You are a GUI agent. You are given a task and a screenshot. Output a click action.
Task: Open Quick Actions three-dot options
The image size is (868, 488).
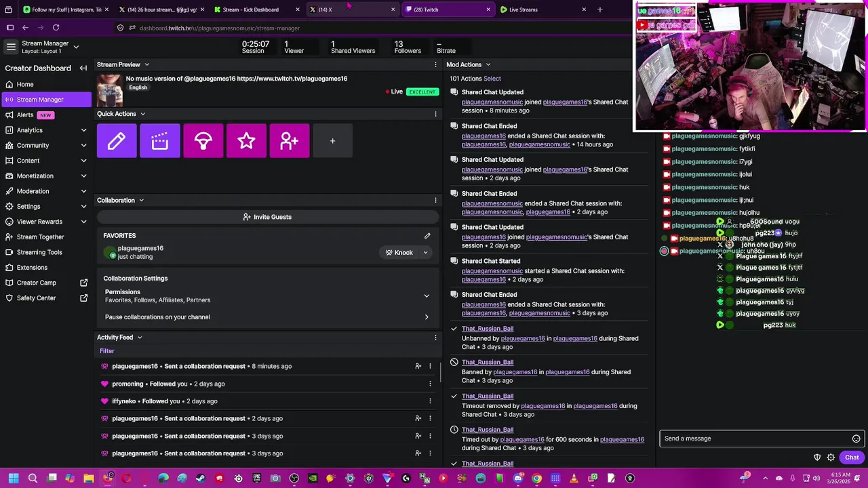[x=435, y=114]
